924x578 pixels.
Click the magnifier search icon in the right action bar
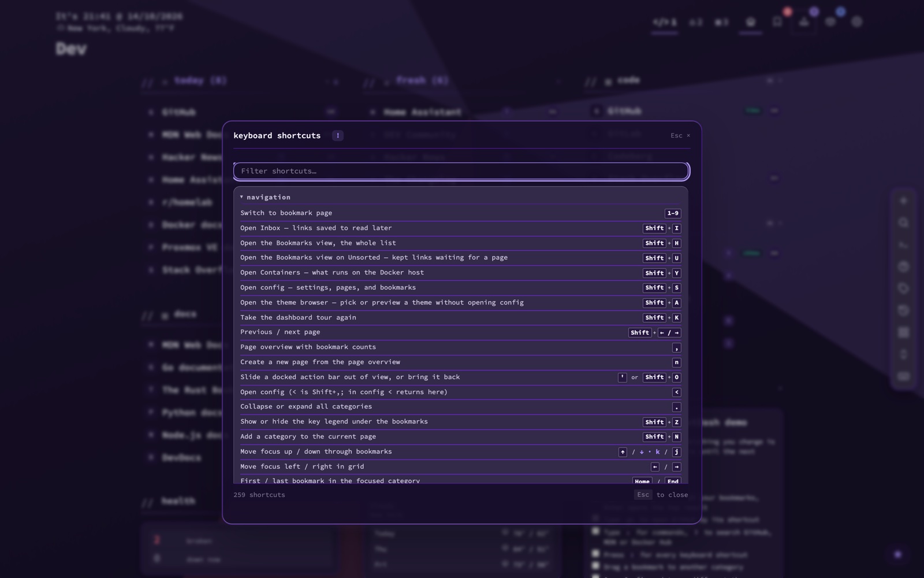tap(904, 223)
